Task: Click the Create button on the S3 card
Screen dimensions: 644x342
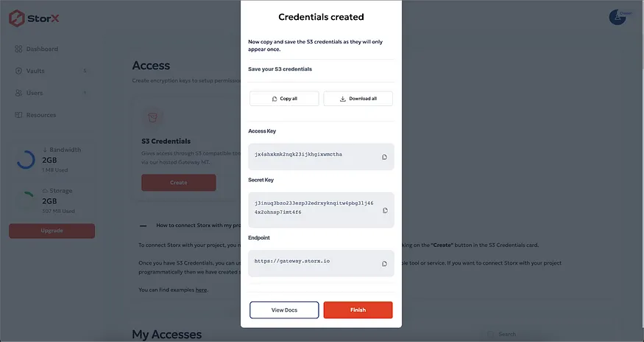Action: (x=178, y=183)
